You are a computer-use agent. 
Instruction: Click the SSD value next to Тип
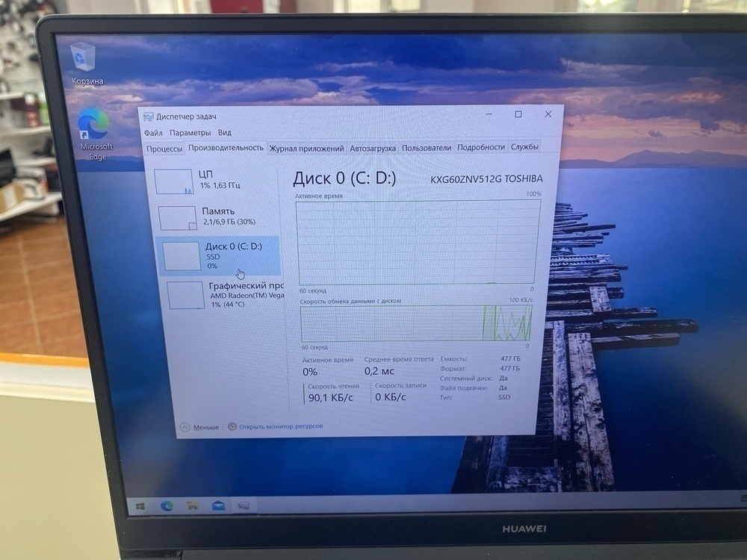[x=504, y=397]
